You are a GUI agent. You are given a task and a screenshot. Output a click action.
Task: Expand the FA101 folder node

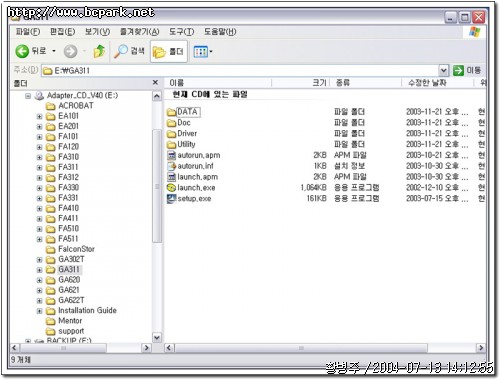(39, 137)
